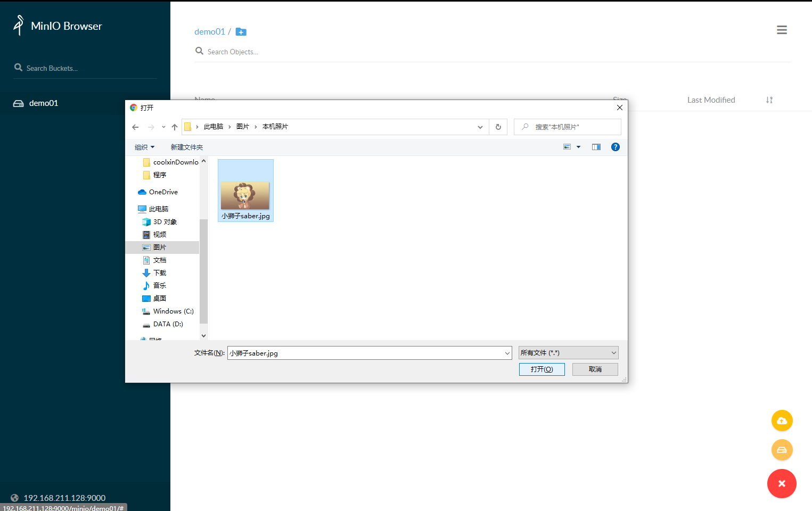Select 下载 in the navigation tree
Viewport: 812px width, 511px height.
160,273
